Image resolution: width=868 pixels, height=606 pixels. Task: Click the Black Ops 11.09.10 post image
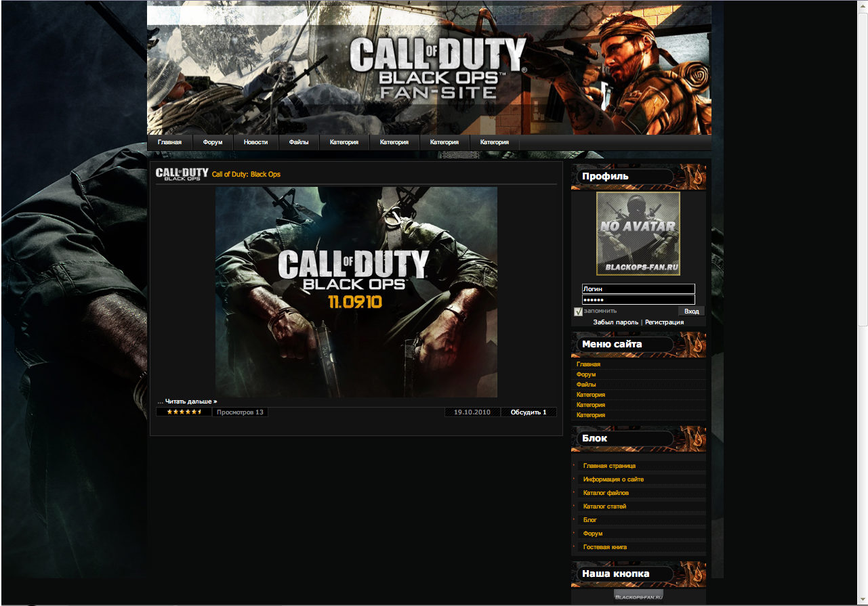pos(356,292)
